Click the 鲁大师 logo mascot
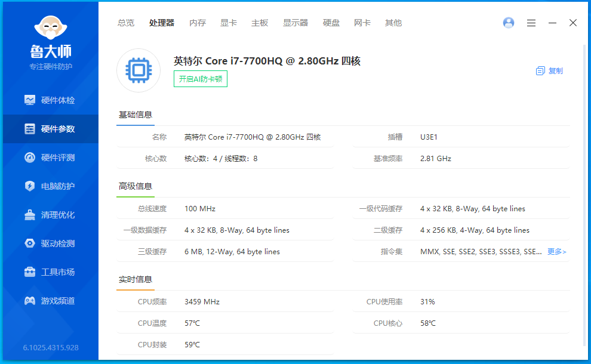The height and width of the screenshot is (364, 591). 51,27
